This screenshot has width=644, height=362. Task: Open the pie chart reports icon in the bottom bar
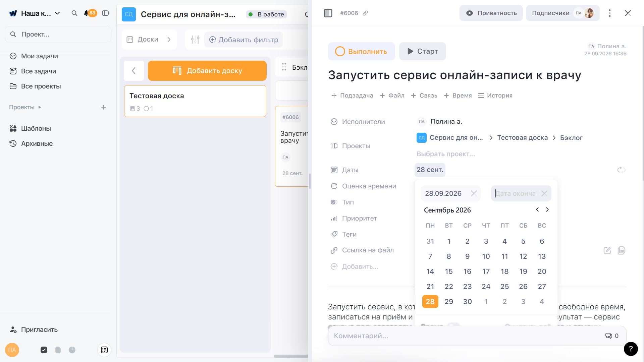pyautogui.click(x=72, y=350)
